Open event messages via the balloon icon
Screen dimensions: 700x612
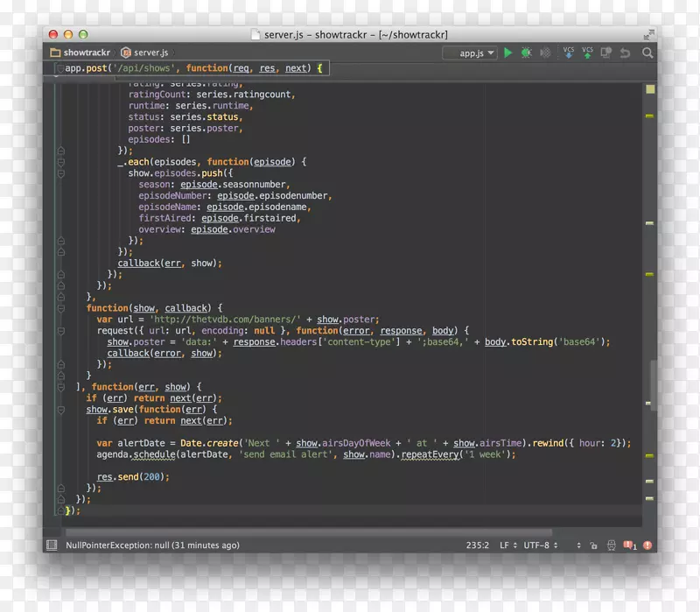tap(629, 545)
